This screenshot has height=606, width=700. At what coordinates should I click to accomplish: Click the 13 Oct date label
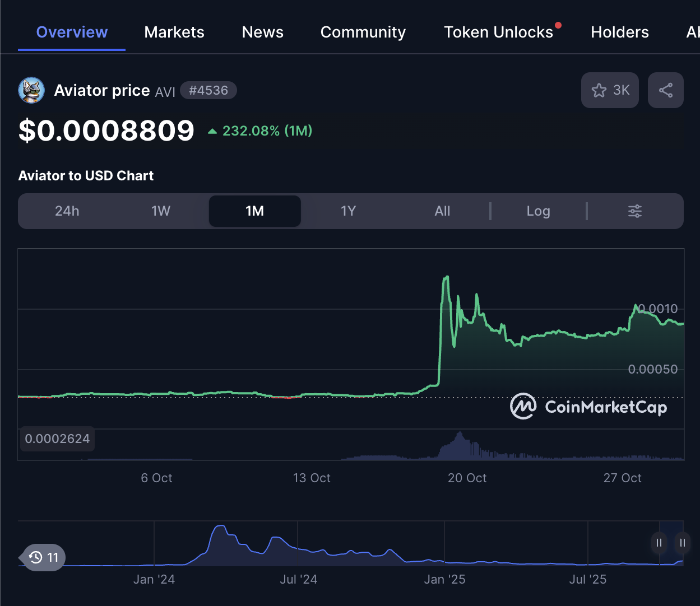pos(312,478)
